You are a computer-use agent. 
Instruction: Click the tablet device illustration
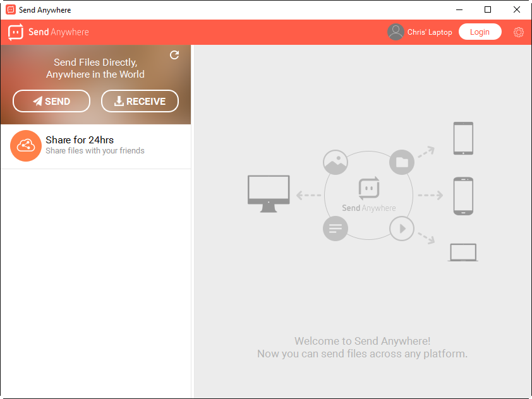[463, 138]
